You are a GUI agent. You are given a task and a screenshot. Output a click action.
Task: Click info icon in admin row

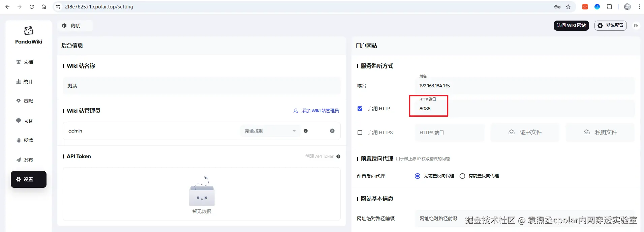(306, 131)
